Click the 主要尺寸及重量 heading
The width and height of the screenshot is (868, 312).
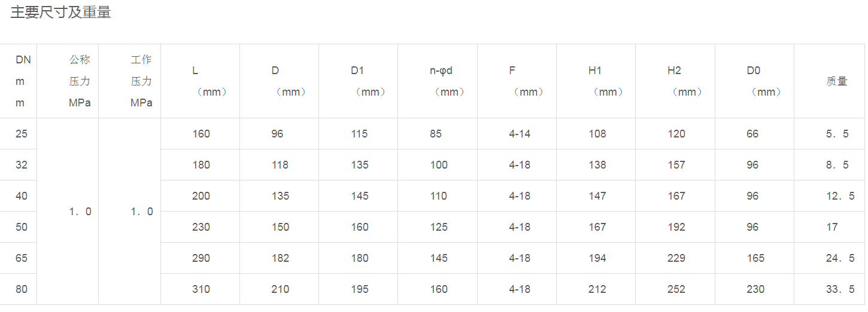(x=61, y=13)
